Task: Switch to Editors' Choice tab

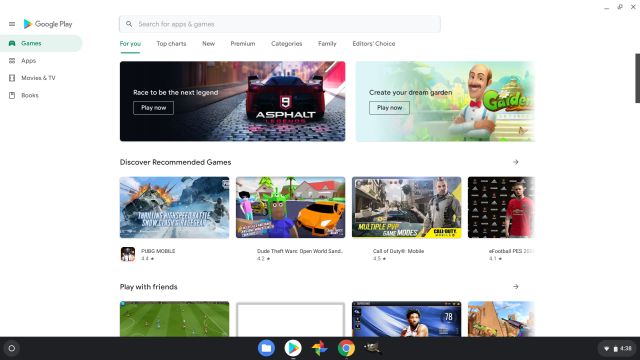Action: coord(374,44)
